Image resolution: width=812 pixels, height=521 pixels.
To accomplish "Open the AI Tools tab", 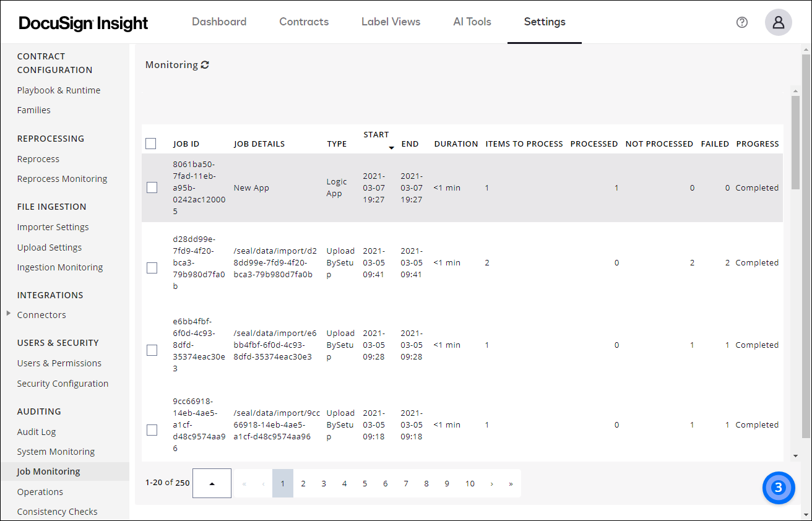I will click(472, 22).
